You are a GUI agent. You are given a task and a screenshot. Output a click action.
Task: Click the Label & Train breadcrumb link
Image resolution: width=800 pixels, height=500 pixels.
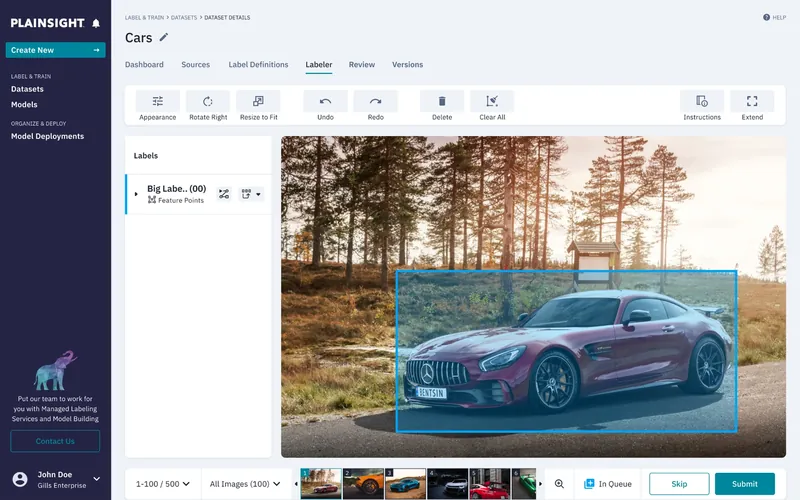pos(144,17)
